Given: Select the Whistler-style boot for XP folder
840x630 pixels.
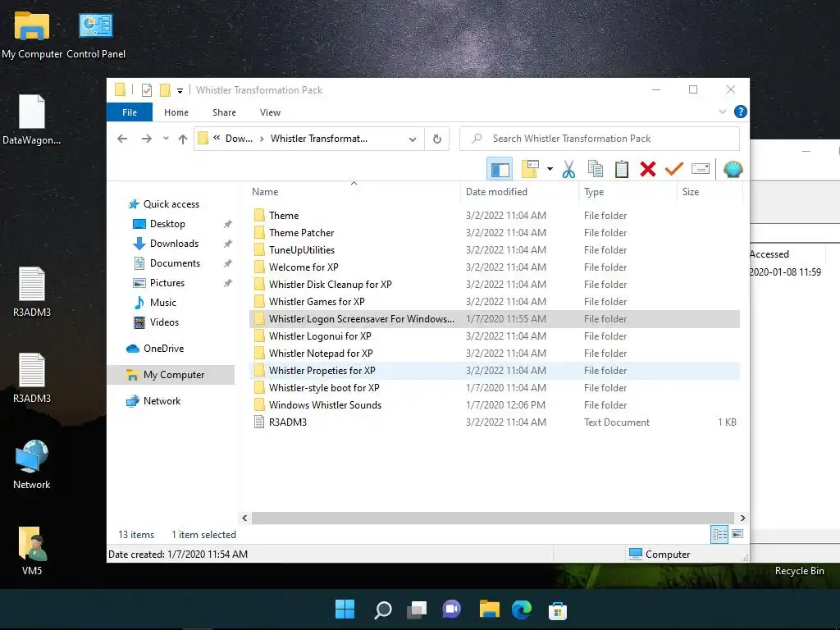Looking at the screenshot, I should 495,387.
